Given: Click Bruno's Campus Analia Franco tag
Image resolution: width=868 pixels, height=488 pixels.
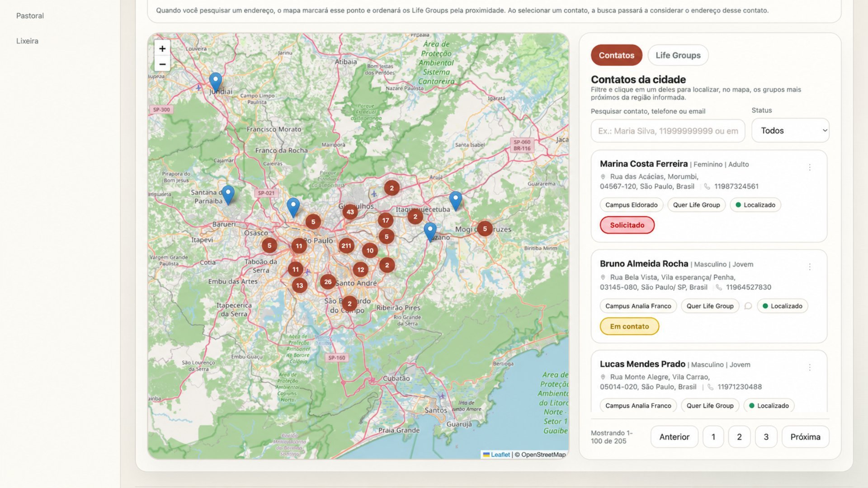Looking at the screenshot, I should 638,306.
